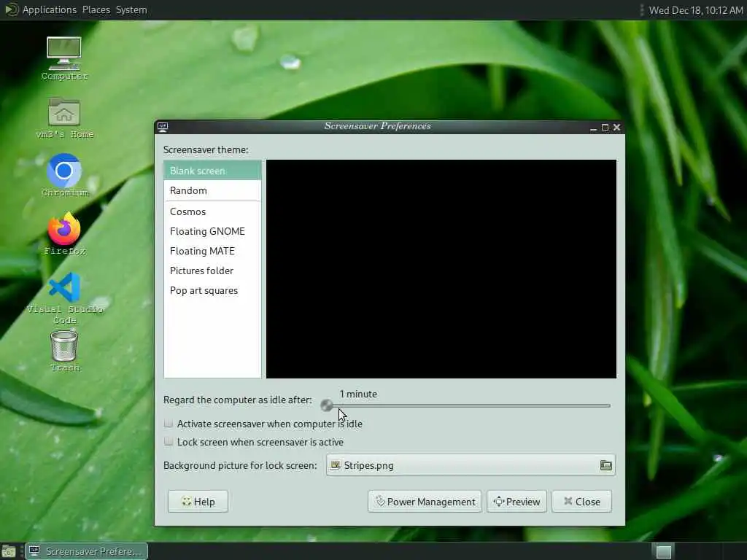Click the Close button in dialog
Viewport: 747px width, 560px height.
(581, 502)
